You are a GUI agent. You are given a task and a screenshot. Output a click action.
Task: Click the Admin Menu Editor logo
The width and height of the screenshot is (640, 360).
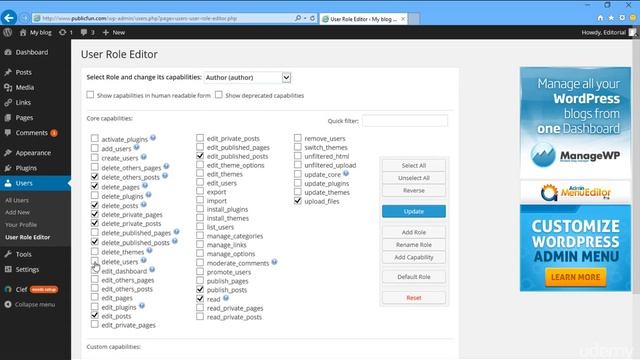pyautogui.click(x=575, y=192)
